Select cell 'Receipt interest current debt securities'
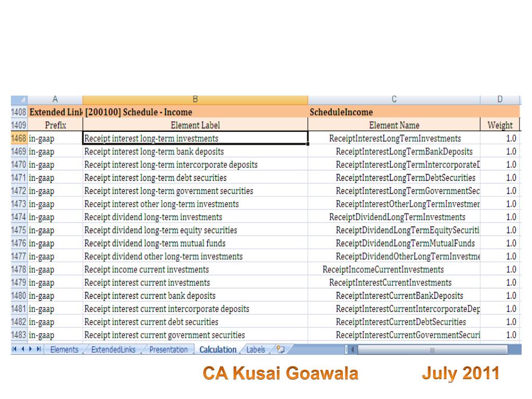532x399 pixels. 195,322
